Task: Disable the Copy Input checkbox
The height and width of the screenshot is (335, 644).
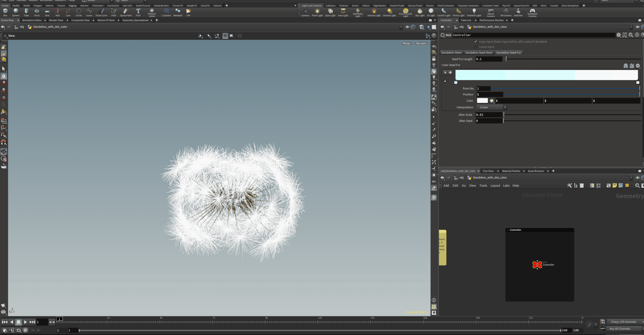Action: tap(476, 42)
